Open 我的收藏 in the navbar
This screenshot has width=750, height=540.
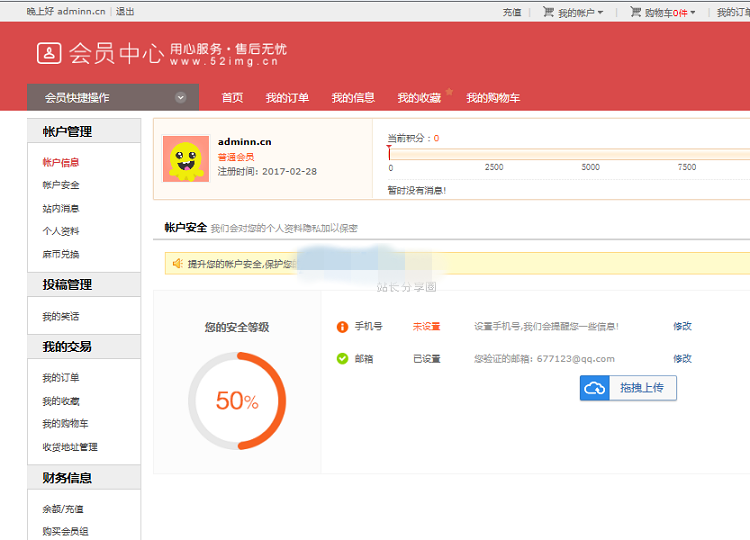pyautogui.click(x=419, y=98)
